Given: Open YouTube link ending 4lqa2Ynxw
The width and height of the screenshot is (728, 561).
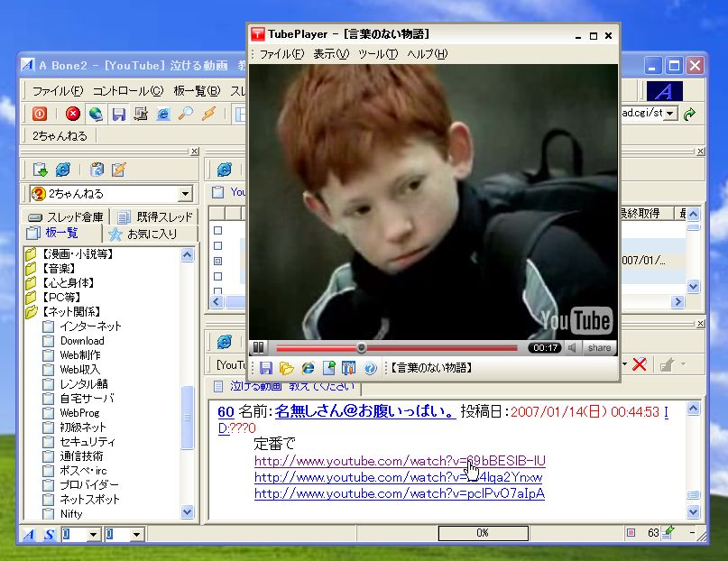Looking at the screenshot, I should pos(399,477).
